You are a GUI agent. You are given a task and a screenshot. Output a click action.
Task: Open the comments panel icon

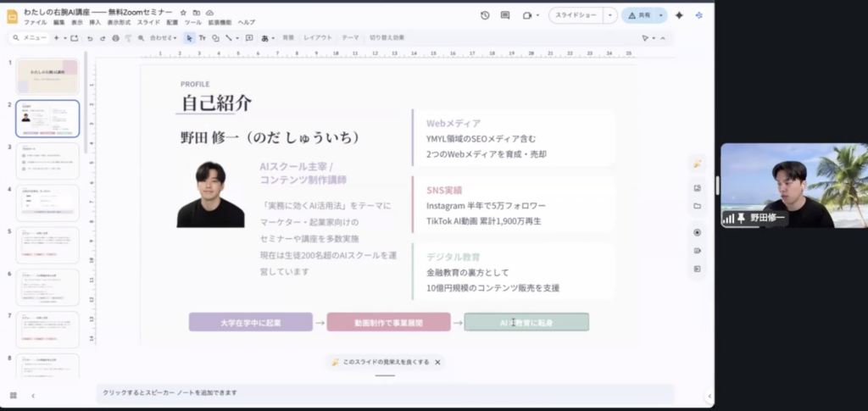[x=505, y=15]
